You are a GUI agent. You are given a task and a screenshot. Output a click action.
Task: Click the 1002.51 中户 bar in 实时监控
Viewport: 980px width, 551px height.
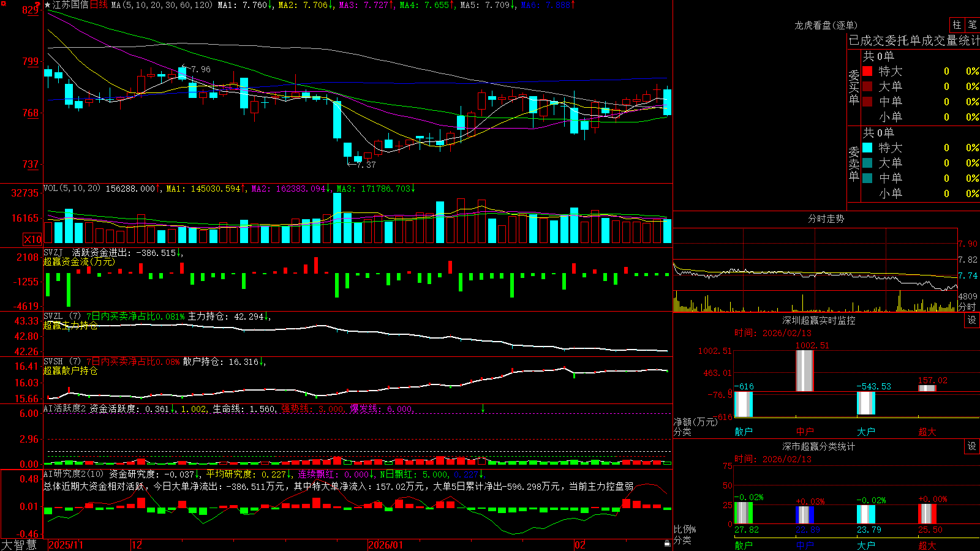(805, 371)
